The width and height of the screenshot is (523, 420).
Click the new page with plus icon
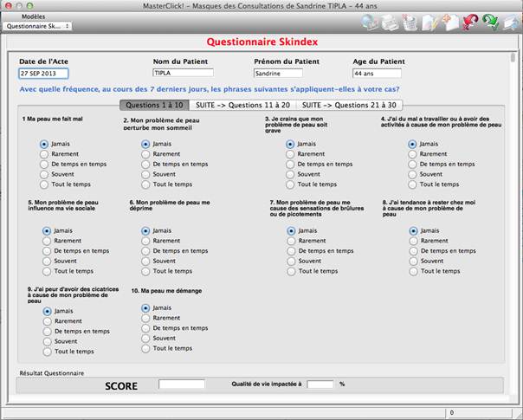(450, 23)
